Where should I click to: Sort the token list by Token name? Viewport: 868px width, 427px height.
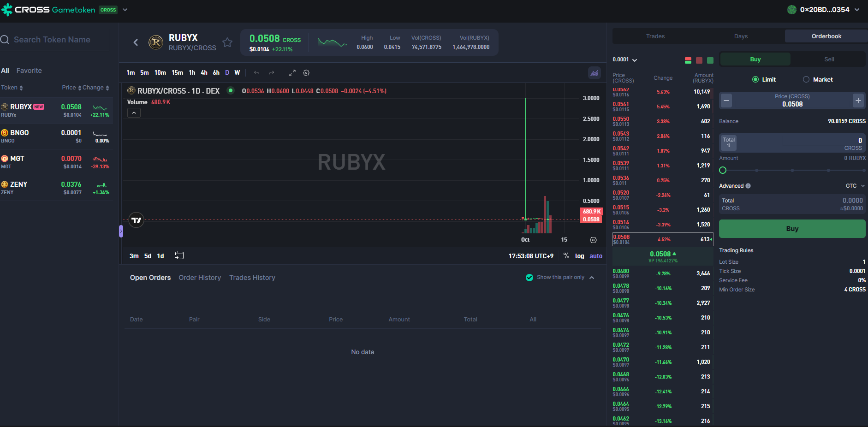(x=12, y=88)
